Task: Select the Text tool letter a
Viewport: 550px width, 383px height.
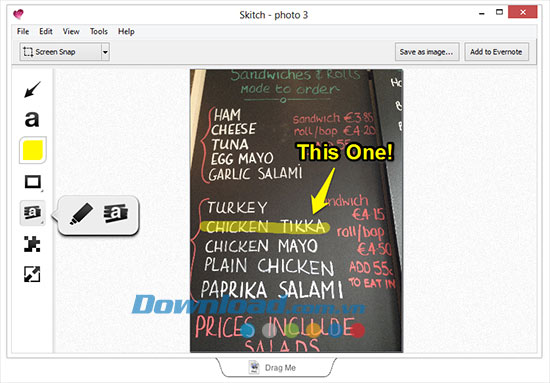Action: click(x=32, y=119)
